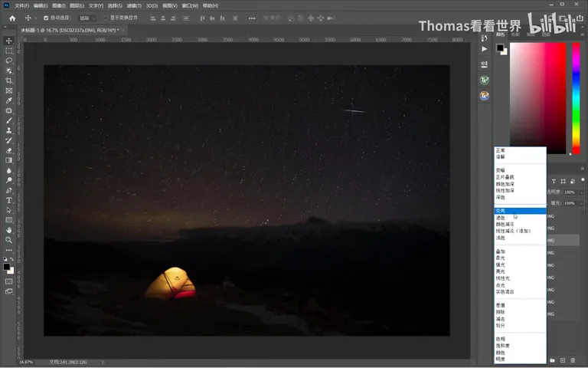Select the Eyedropper tool

tap(9, 100)
